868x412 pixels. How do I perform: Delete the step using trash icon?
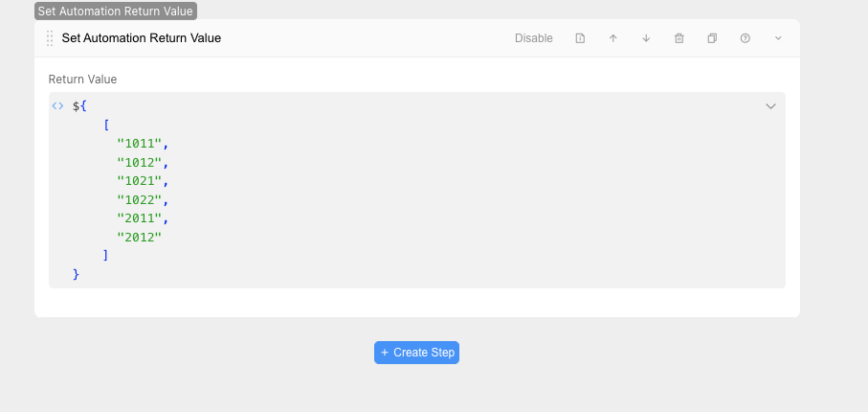coord(679,38)
